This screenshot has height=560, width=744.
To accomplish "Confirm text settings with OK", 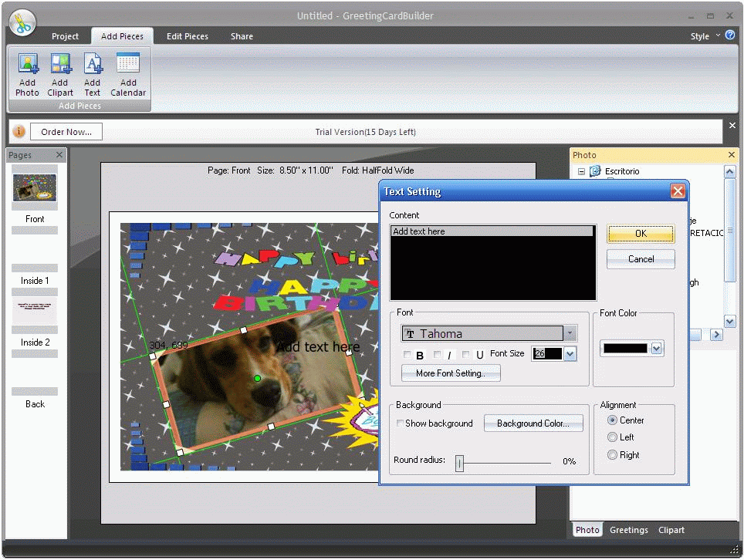I will [x=640, y=233].
